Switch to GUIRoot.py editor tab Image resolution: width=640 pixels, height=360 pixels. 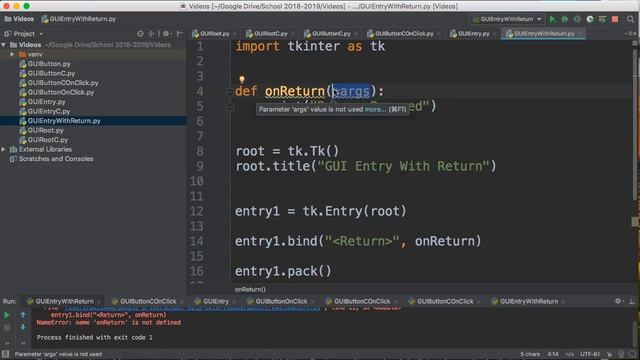tap(214, 33)
